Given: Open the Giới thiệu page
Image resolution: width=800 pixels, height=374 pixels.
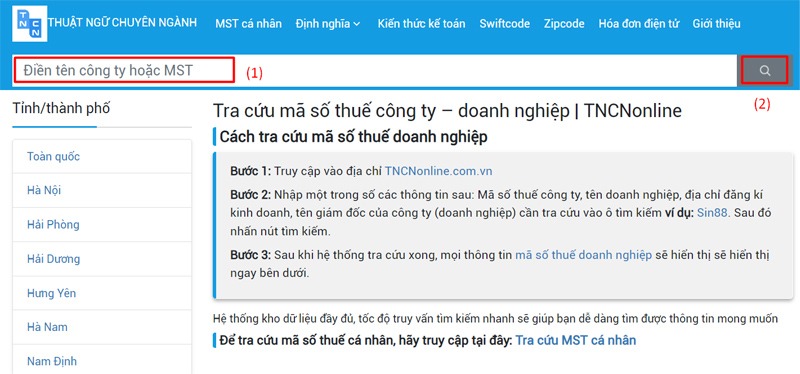Looking at the screenshot, I should pyautogui.click(x=716, y=23).
